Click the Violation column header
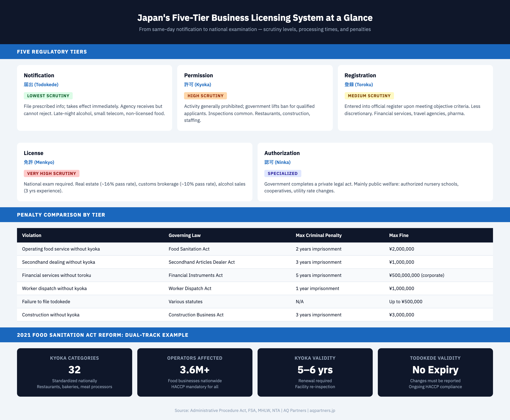 (32, 235)
